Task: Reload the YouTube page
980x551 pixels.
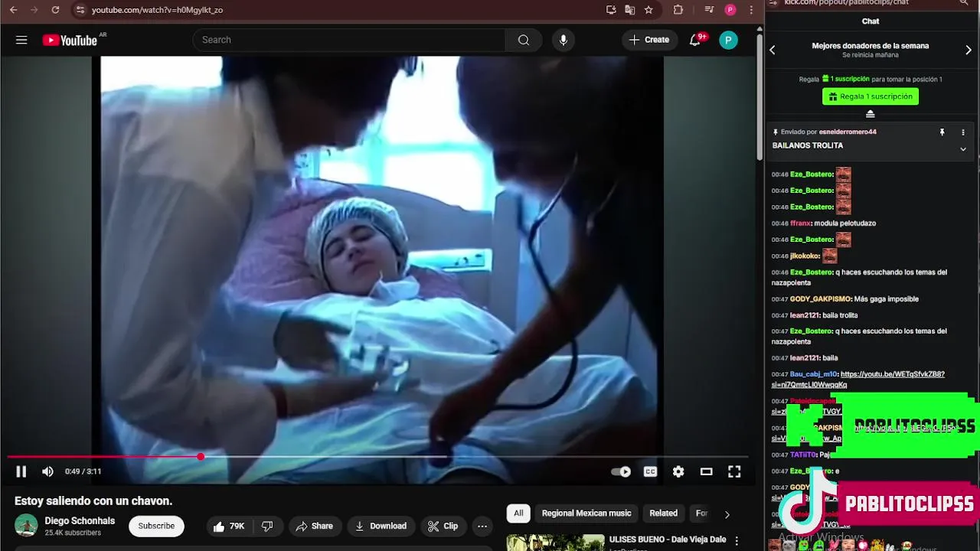Action: point(55,10)
